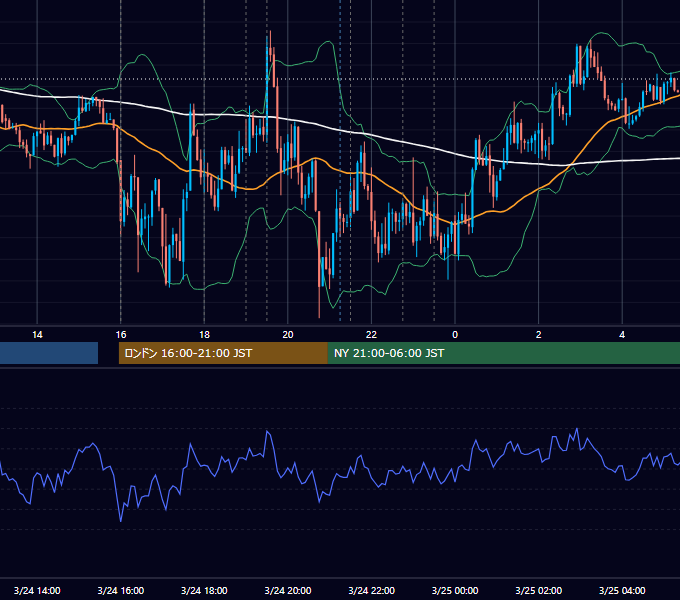Click hour label 0 on chart axis
The width and height of the screenshot is (680, 600).
click(455, 335)
